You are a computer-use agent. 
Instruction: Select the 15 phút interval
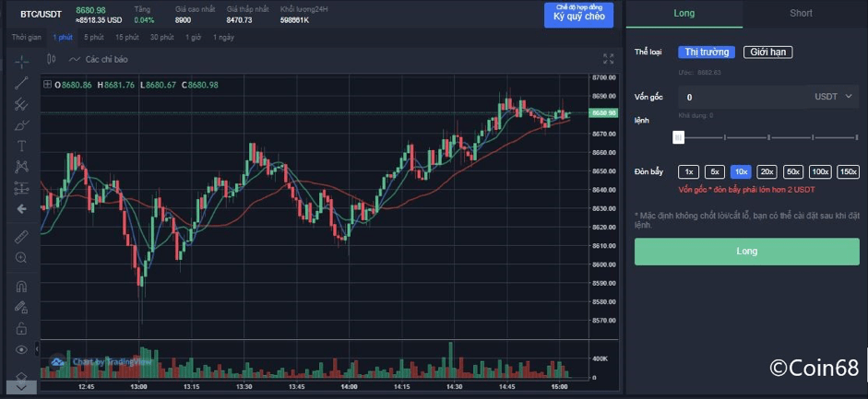(x=126, y=37)
